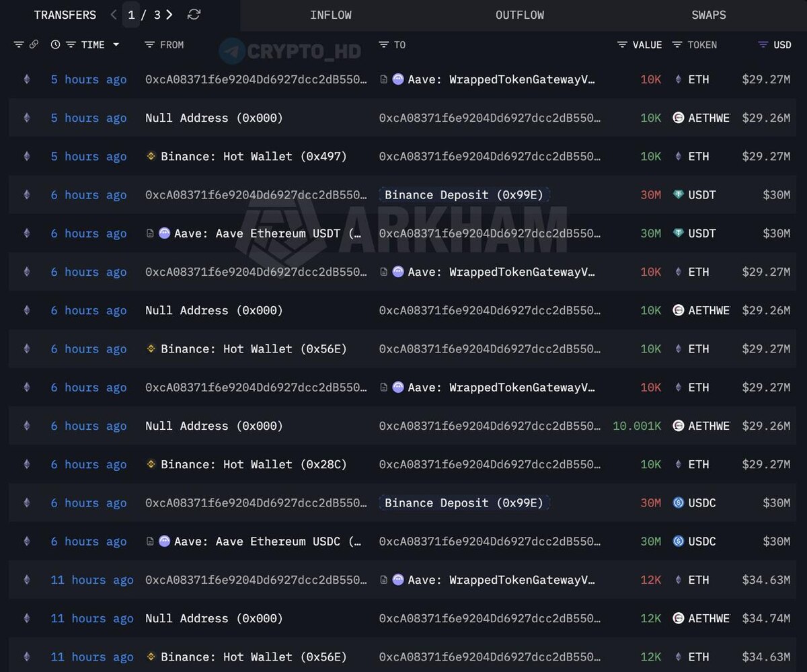This screenshot has width=807, height=672.
Task: Go to next transfers page arrow
Action: (169, 15)
